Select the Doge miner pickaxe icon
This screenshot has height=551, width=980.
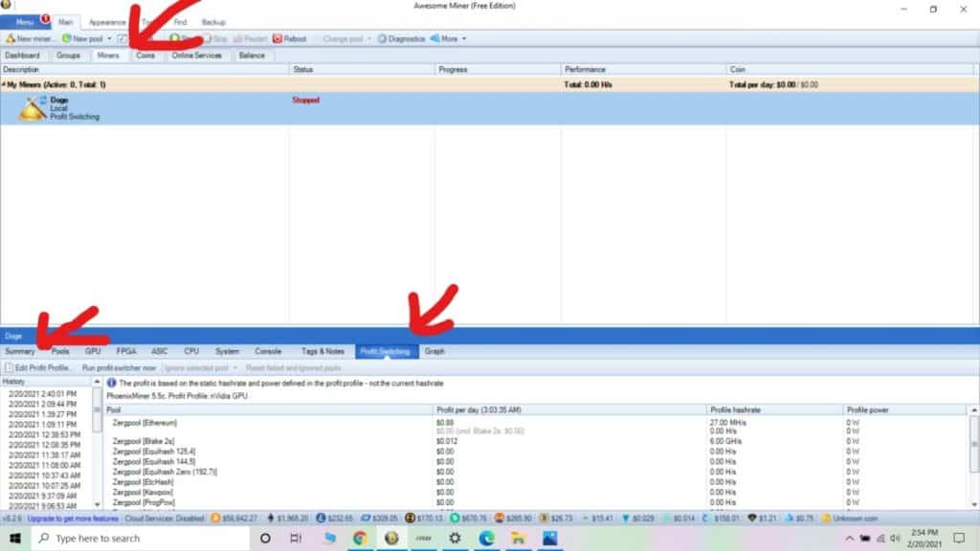click(33, 109)
